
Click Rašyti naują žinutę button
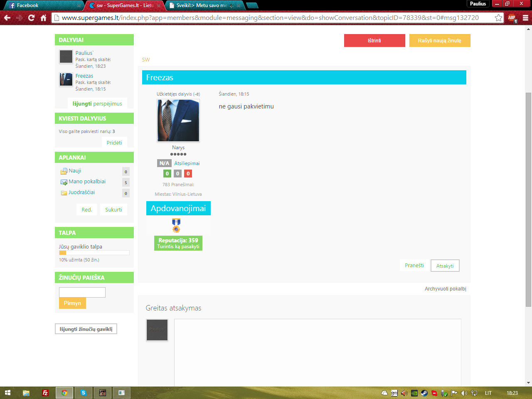coord(440,40)
